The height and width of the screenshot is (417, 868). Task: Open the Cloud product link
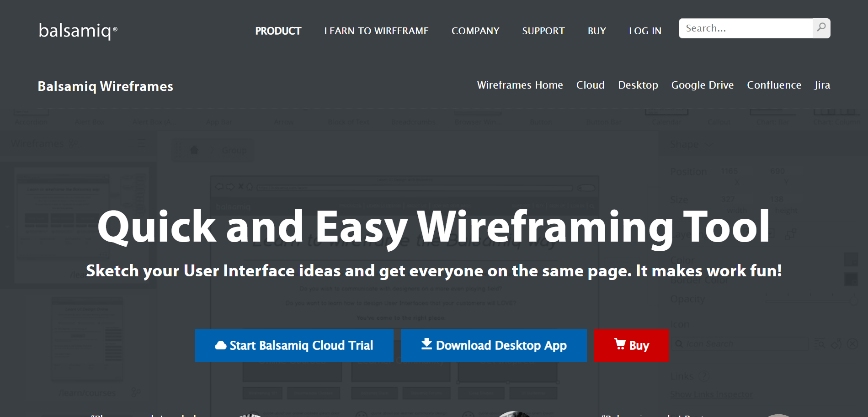[x=591, y=85]
